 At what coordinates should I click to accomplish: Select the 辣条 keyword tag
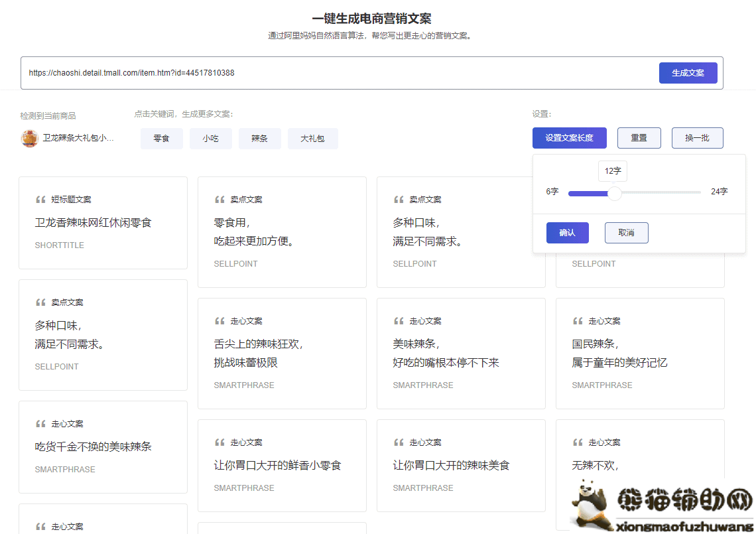[x=259, y=139]
